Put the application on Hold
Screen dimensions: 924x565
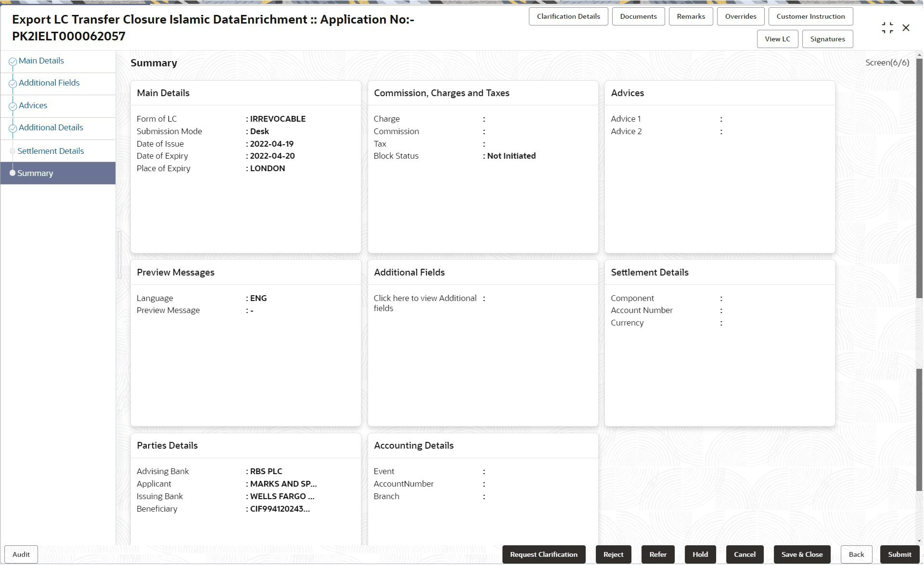(700, 554)
